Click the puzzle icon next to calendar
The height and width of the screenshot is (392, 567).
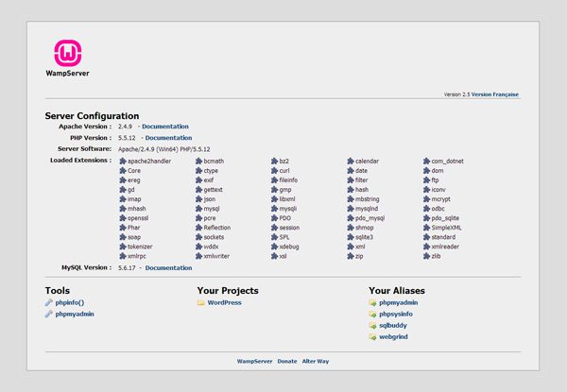tap(351, 162)
